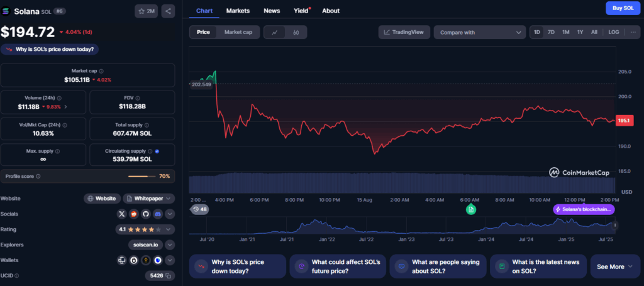
Task: Open the Chart tab
Action: 204,11
